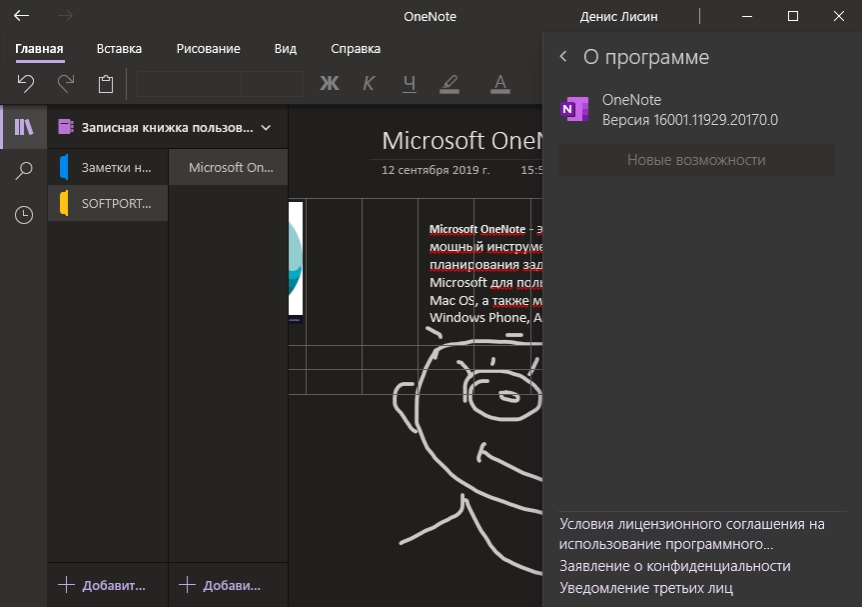Image resolution: width=862 pixels, height=607 pixels.
Task: Select the SOFTPORT... section
Action: pyautogui.click(x=108, y=203)
